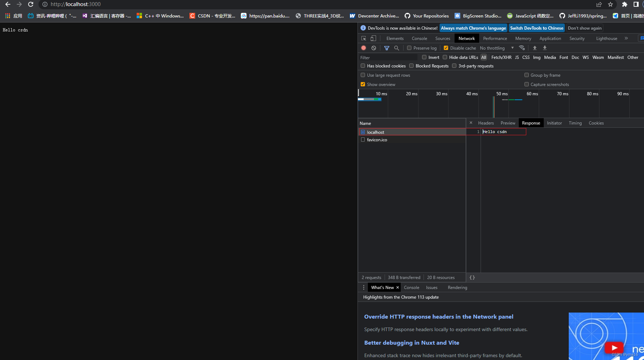Check Blocked Requests
Viewport: 644px width, 360px height.
tap(411, 66)
